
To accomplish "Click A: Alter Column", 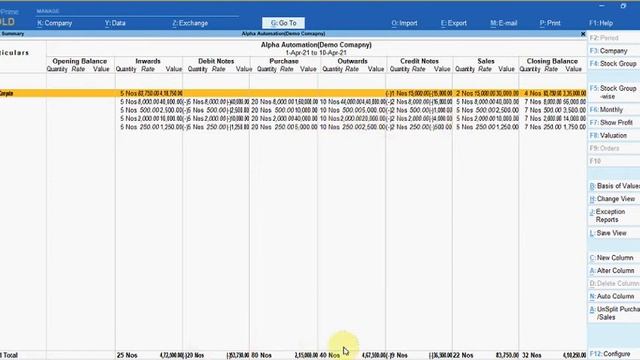I will (613, 271).
